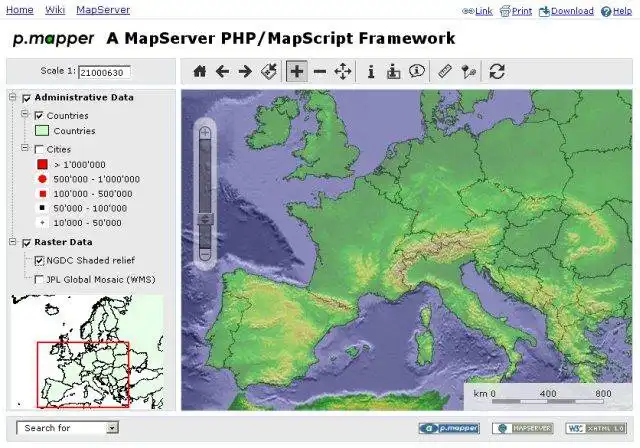Enable the JPL Global Mosaic (WMS) layer
Viewport: 640px width, 448px height.
(x=39, y=279)
